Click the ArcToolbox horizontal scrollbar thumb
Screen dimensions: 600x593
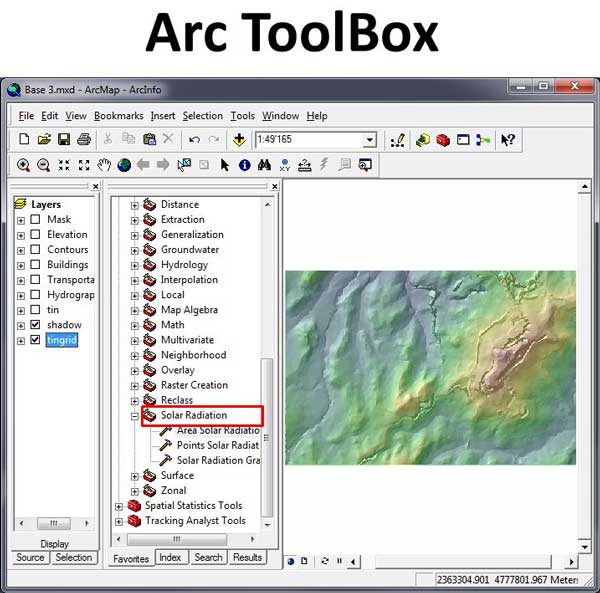point(177,539)
